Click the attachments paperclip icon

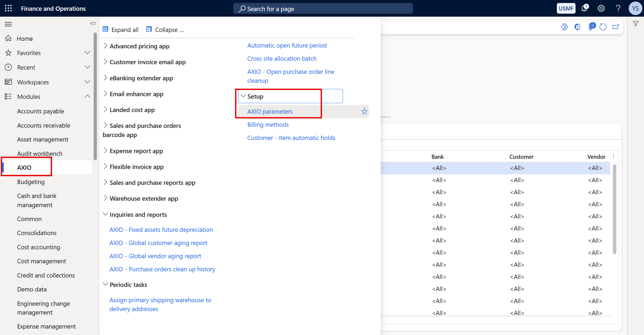tap(592, 27)
